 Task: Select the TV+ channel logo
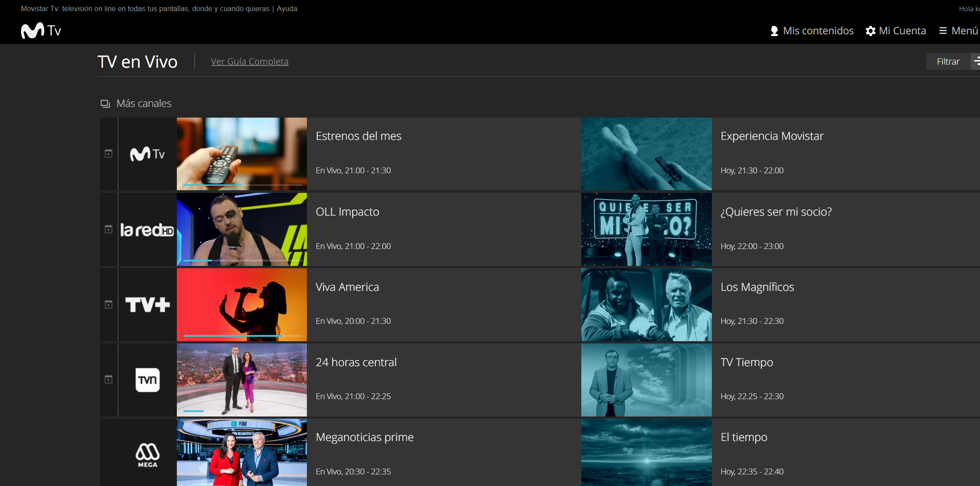[147, 305]
